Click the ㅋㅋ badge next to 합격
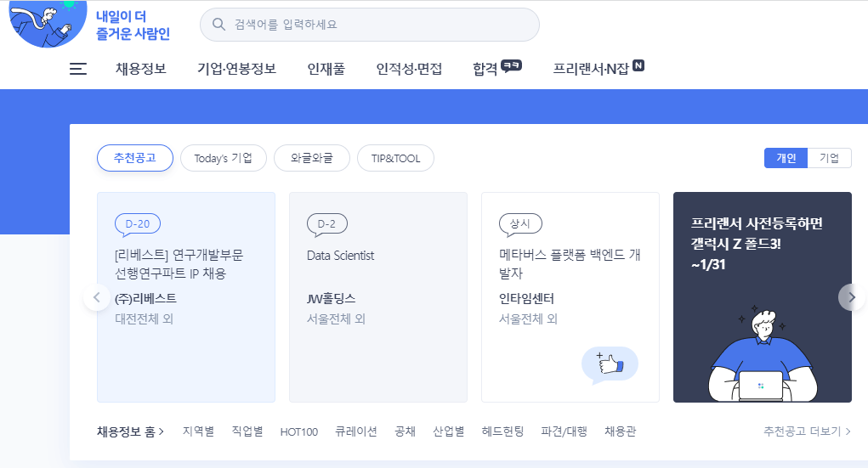 pyautogui.click(x=511, y=66)
